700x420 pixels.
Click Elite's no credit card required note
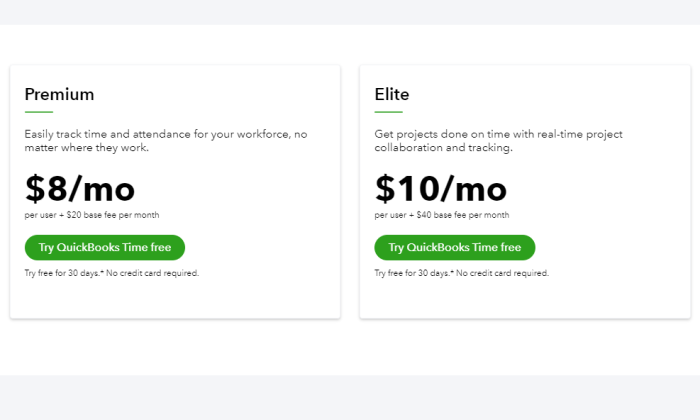click(462, 273)
